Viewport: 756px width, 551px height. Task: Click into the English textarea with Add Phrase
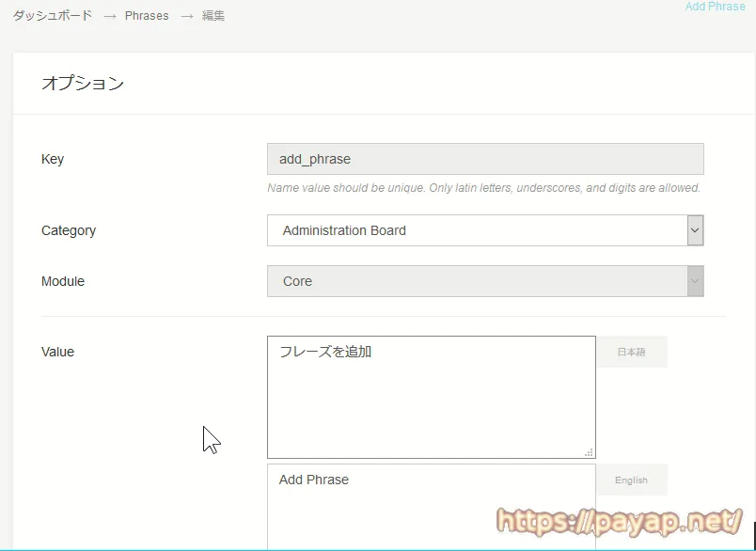431,506
